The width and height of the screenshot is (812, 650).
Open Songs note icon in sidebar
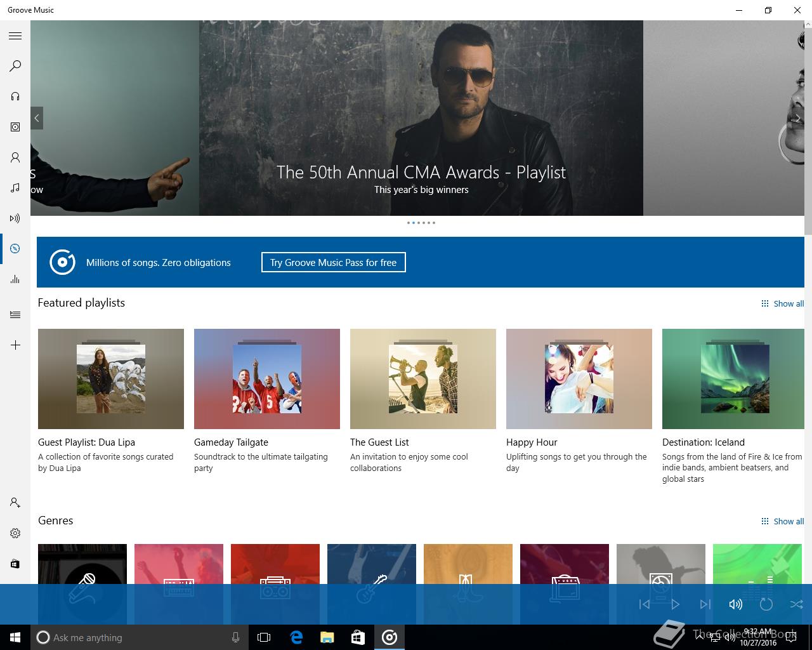click(x=15, y=188)
